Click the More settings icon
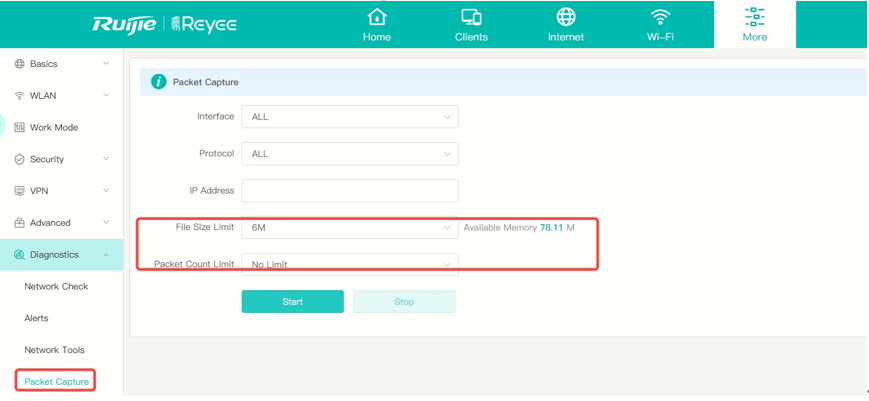869x401 pixels. click(x=754, y=17)
